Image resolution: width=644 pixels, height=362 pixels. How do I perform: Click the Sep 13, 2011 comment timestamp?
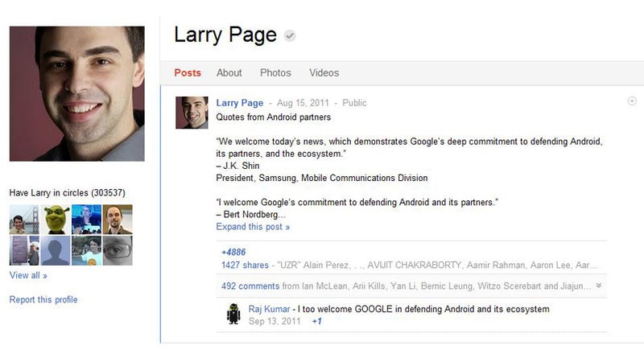click(275, 321)
